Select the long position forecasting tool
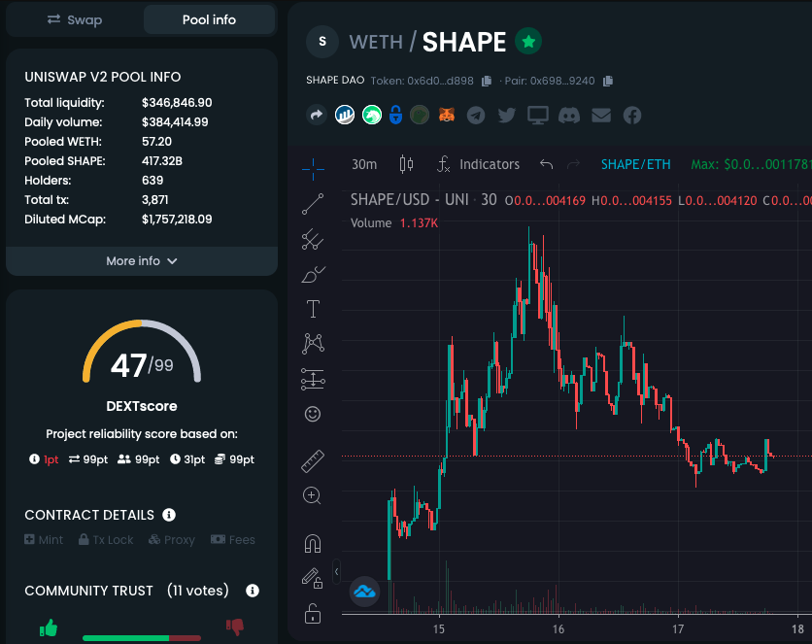This screenshot has width=812, height=644. tap(313, 379)
